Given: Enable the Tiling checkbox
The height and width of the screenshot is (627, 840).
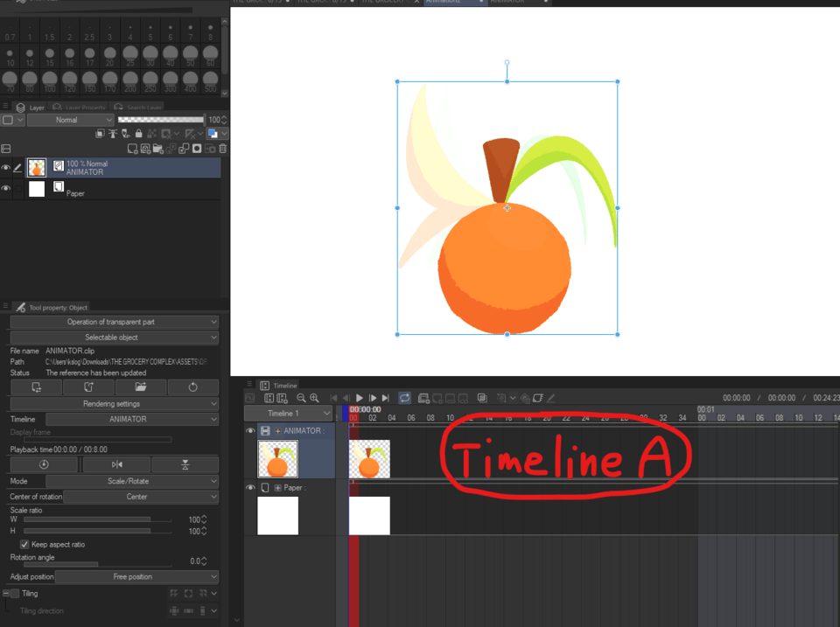Looking at the screenshot, I should click(x=15, y=593).
